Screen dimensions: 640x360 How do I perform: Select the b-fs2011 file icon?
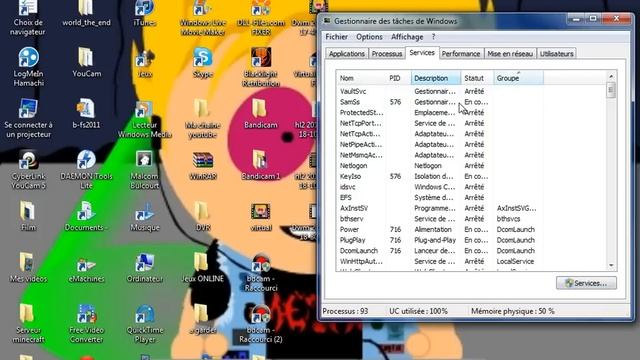(86, 113)
